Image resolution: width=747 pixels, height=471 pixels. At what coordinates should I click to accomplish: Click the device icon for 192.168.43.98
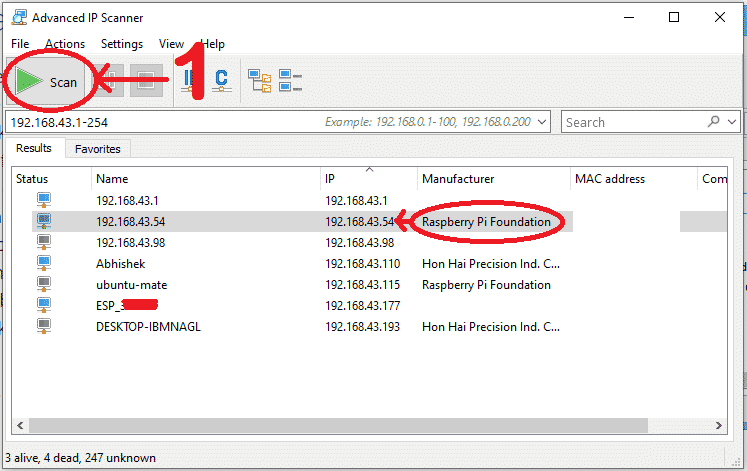tap(44, 242)
